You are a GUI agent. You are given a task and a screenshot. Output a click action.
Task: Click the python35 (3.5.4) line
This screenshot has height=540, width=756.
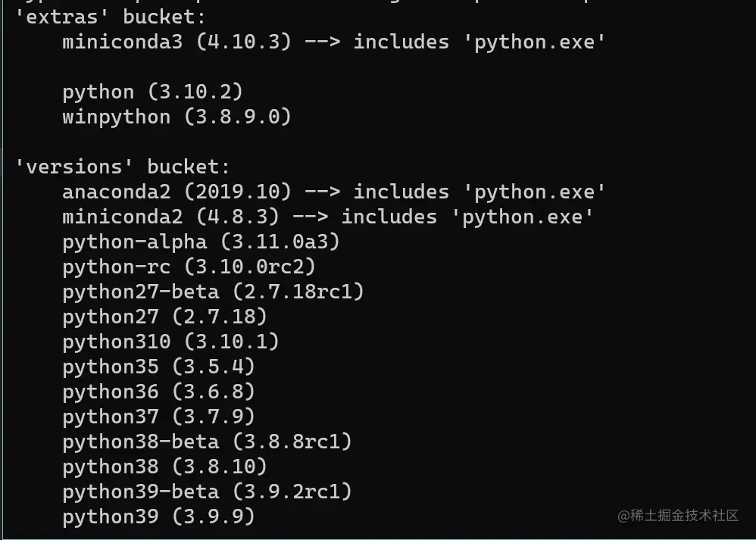(158, 367)
